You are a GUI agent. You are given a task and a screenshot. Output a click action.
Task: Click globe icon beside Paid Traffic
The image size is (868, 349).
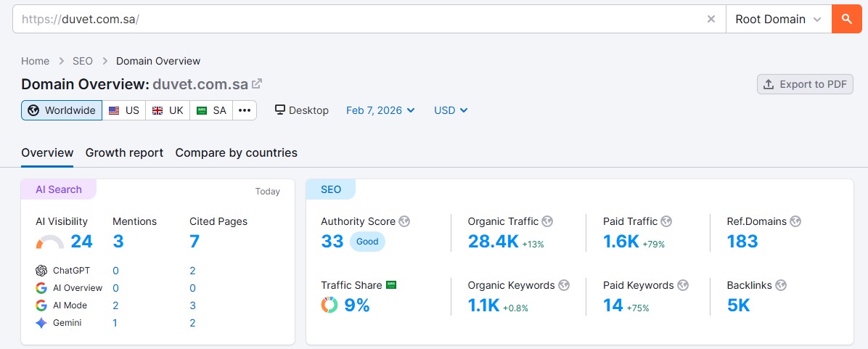coord(666,221)
